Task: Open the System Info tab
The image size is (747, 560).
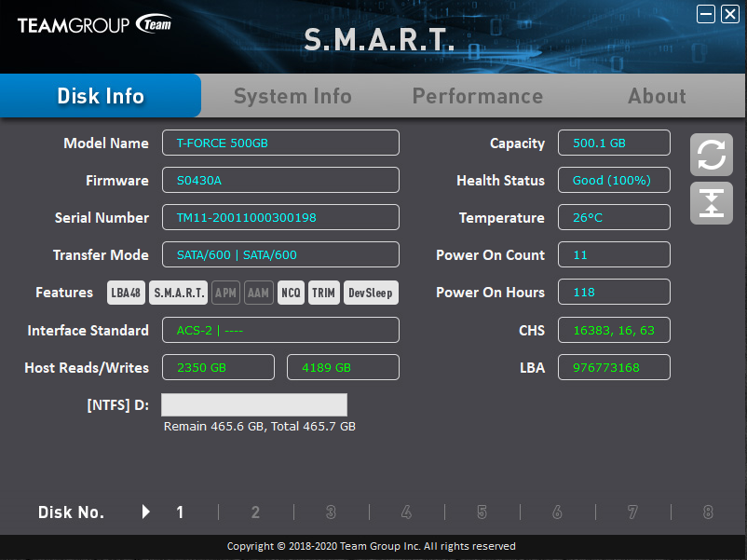Action: click(292, 96)
